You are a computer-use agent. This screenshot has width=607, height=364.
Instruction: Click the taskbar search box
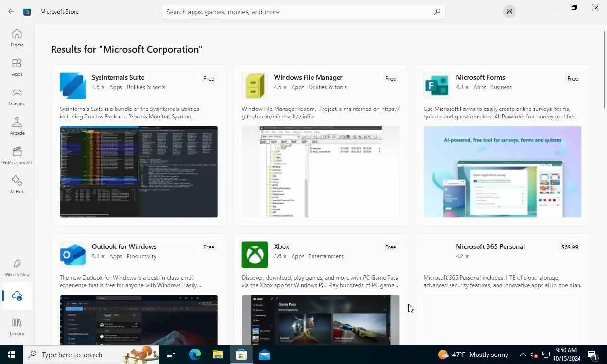[x=91, y=355]
